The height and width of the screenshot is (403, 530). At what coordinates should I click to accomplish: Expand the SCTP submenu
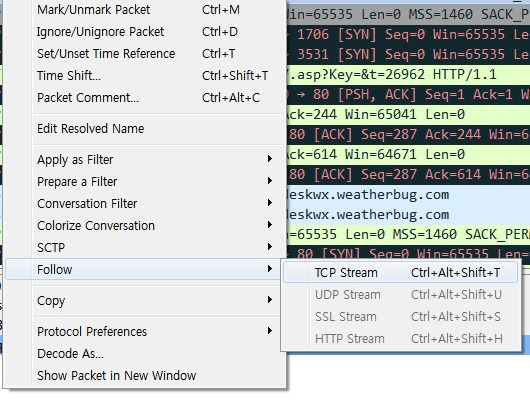[144, 247]
